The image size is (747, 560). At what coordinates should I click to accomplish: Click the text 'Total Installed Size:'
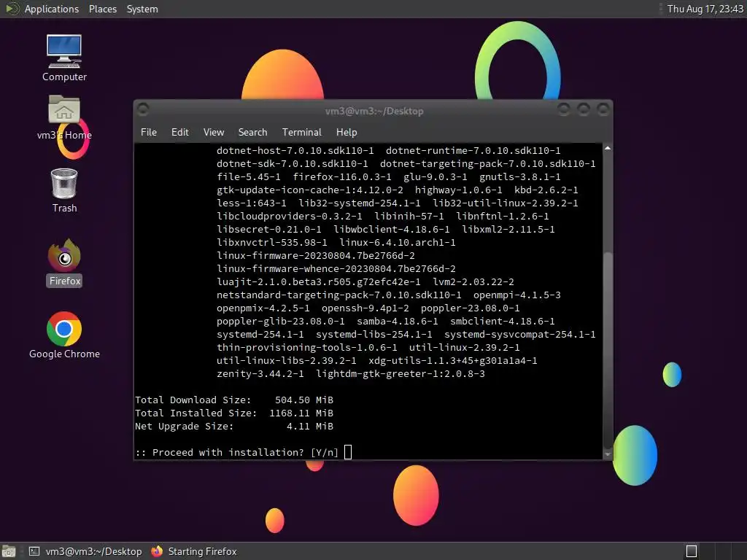point(196,413)
